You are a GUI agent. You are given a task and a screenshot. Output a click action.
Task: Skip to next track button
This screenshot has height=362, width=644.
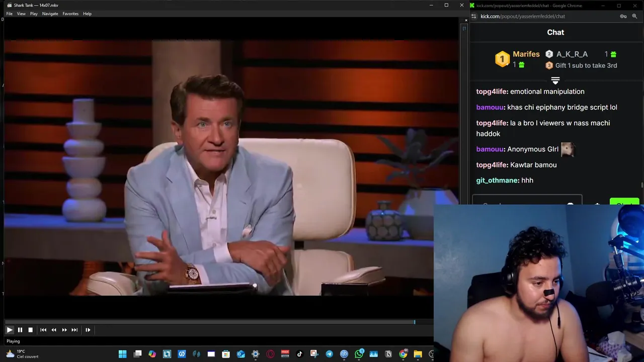tap(74, 330)
